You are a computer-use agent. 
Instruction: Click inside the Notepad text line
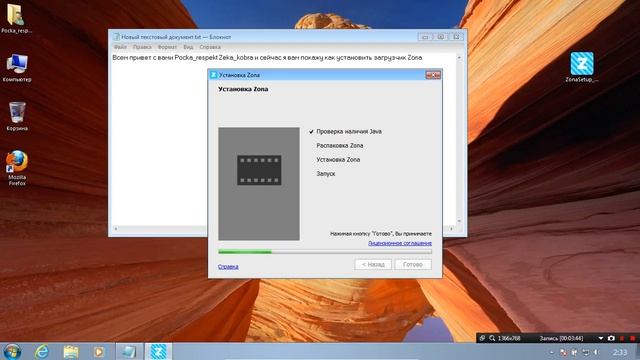[x=267, y=58]
